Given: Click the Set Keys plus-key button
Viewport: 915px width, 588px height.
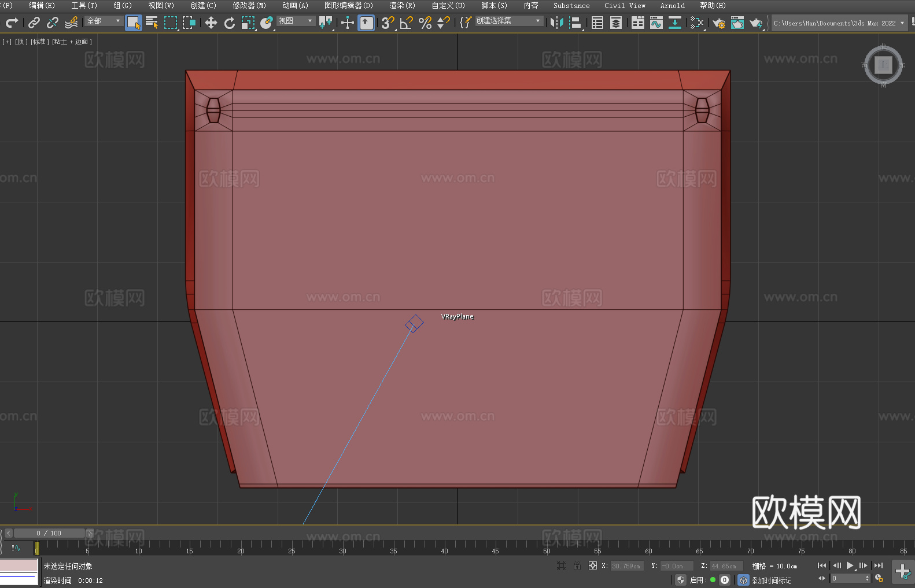Looking at the screenshot, I should pyautogui.click(x=903, y=572).
